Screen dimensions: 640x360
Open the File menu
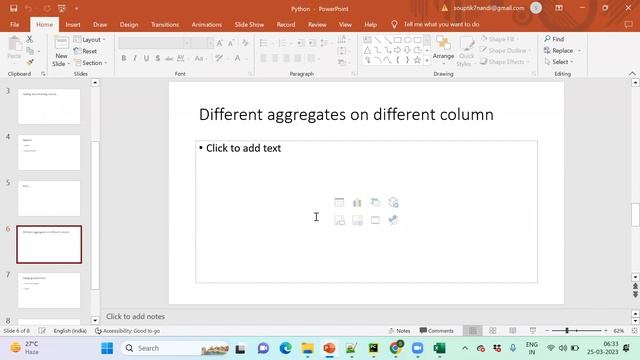(x=15, y=24)
